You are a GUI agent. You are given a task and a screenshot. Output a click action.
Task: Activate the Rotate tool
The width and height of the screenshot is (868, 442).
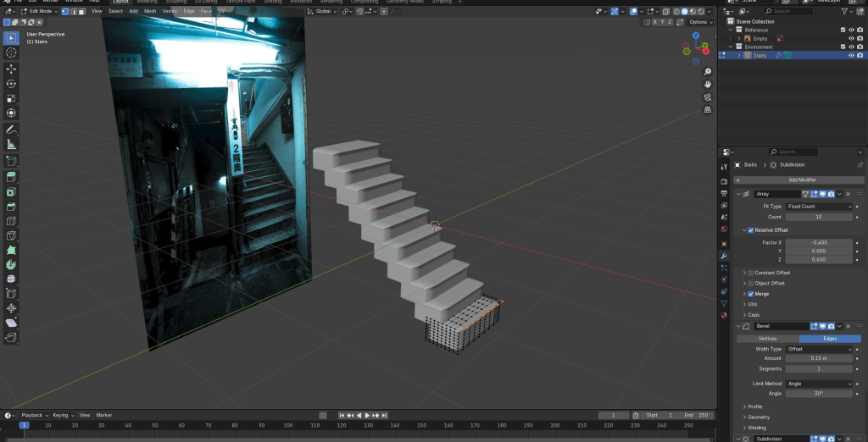(x=11, y=84)
